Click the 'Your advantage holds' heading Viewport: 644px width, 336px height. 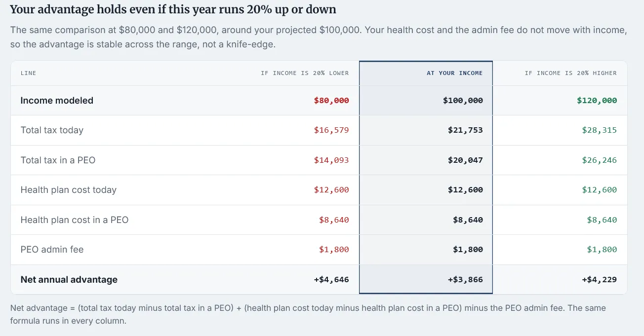pyautogui.click(x=173, y=9)
